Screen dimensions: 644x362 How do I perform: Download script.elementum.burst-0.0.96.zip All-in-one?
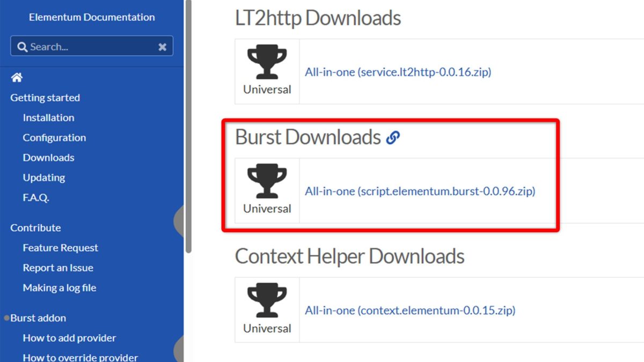(420, 191)
